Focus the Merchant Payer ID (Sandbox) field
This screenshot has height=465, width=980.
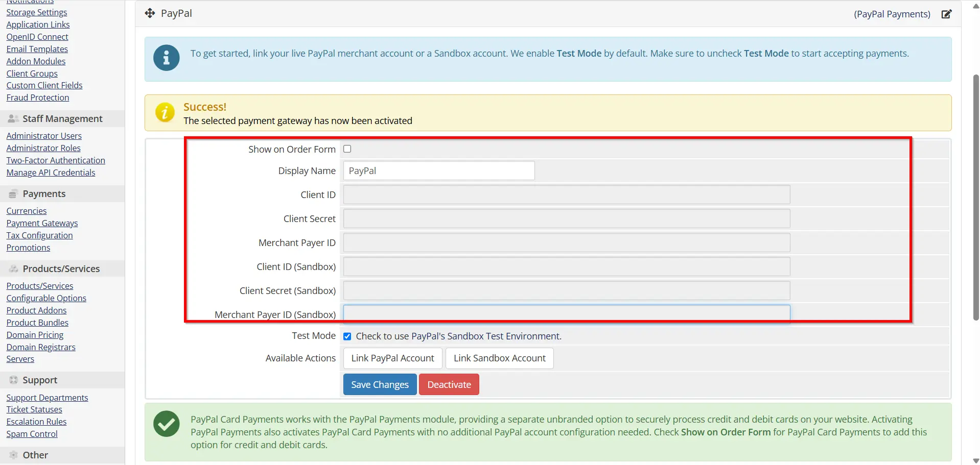click(x=567, y=314)
